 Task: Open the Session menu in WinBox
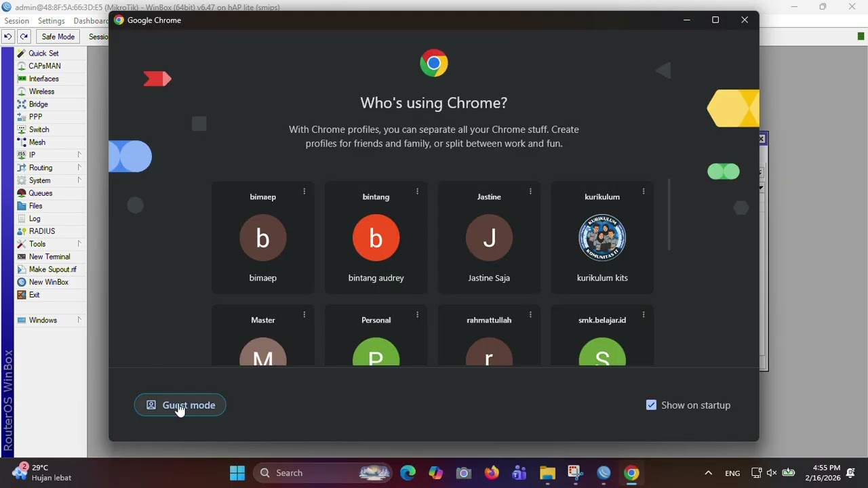[17, 21]
